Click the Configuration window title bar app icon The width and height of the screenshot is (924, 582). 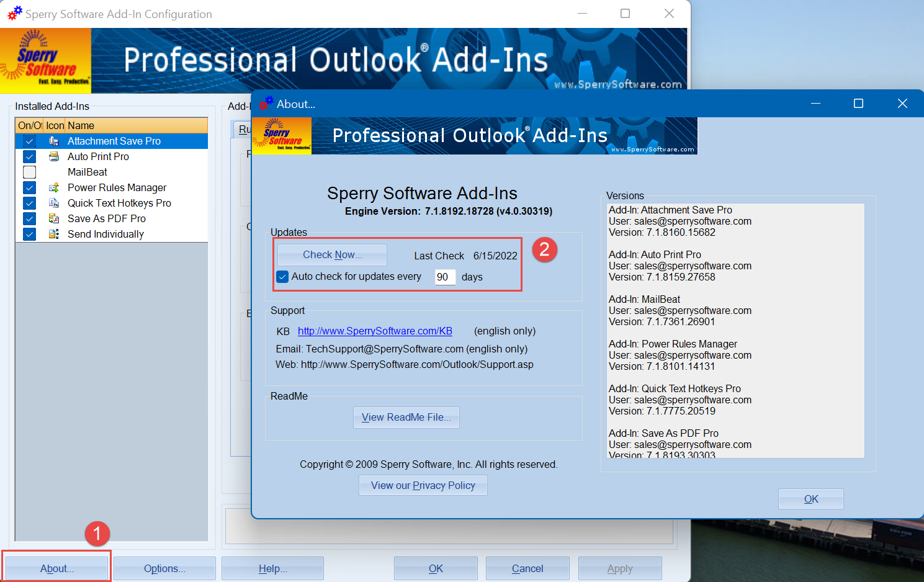14,14
